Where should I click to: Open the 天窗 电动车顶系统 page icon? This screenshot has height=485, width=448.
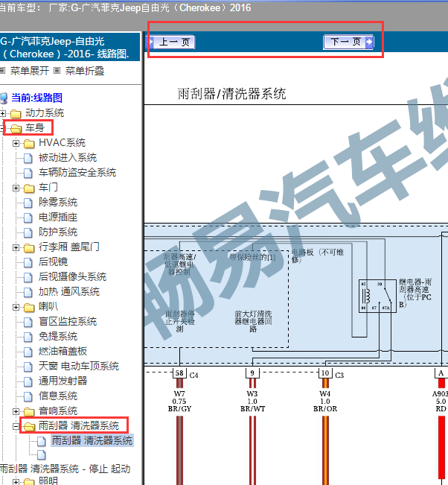28,367
